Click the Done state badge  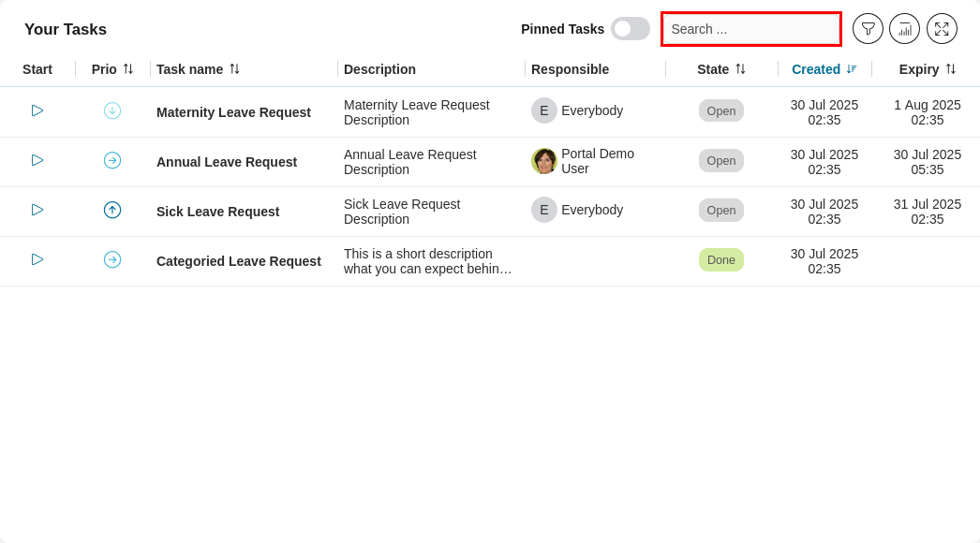(x=720, y=259)
